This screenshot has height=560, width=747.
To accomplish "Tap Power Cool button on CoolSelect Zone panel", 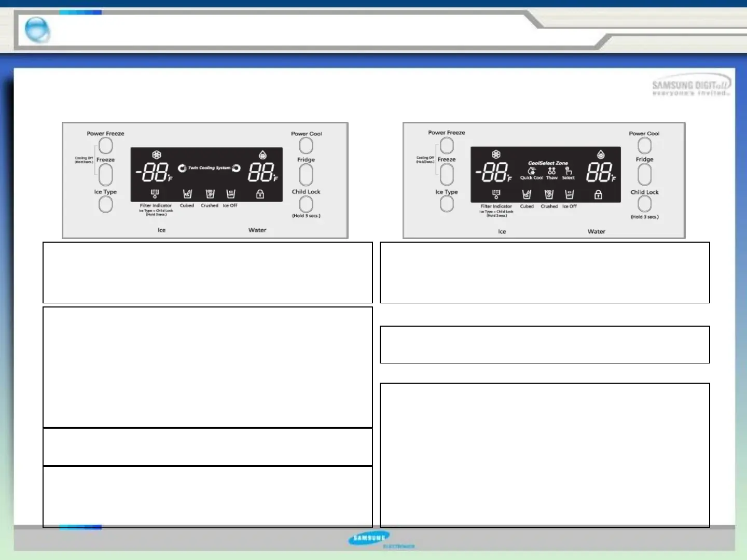I will pyautogui.click(x=644, y=146).
